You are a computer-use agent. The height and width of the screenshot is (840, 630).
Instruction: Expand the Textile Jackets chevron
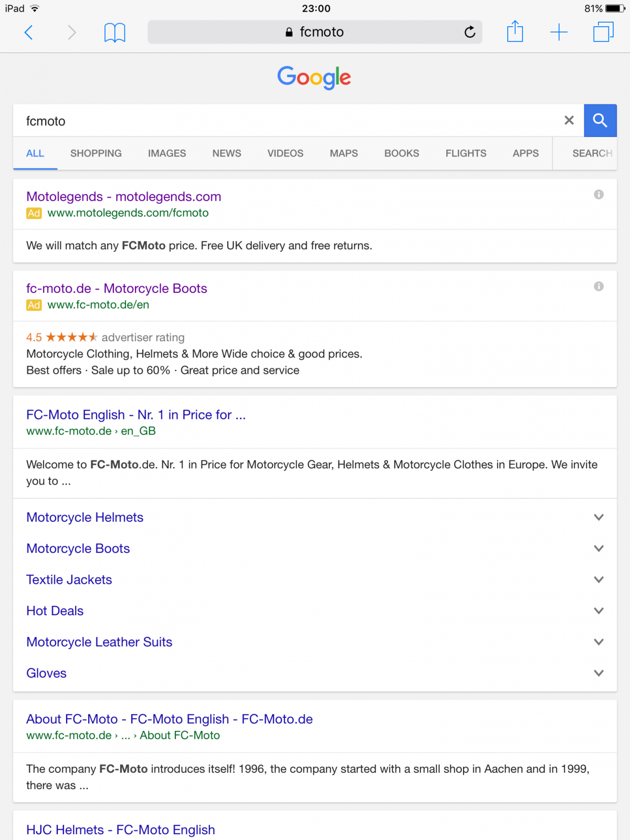click(x=598, y=580)
